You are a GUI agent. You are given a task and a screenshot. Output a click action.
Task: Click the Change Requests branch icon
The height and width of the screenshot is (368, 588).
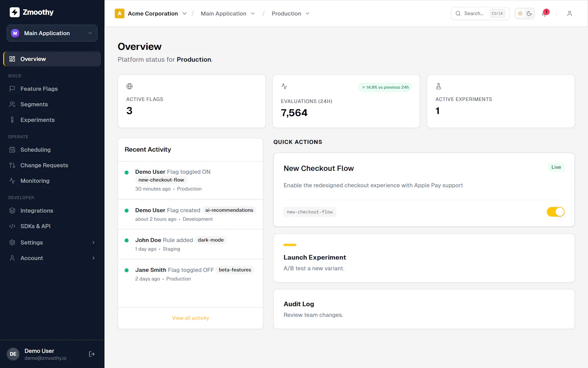[x=12, y=165]
